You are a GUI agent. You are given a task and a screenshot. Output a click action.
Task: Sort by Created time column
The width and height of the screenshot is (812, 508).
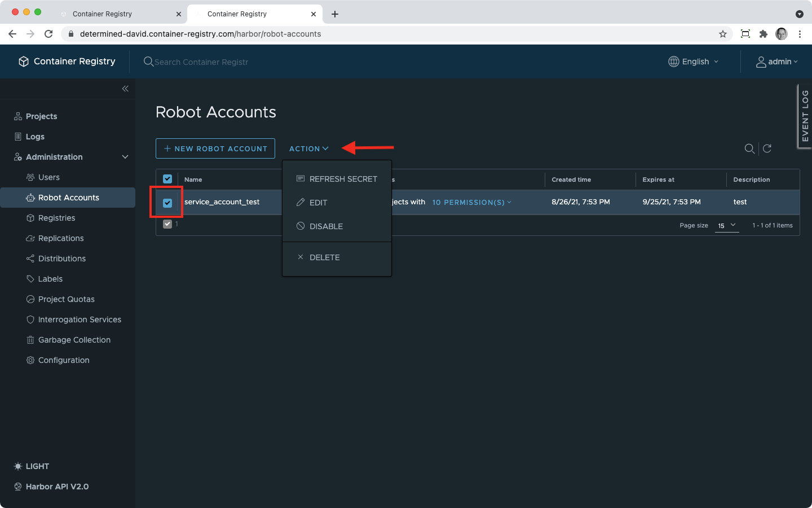[571, 179]
